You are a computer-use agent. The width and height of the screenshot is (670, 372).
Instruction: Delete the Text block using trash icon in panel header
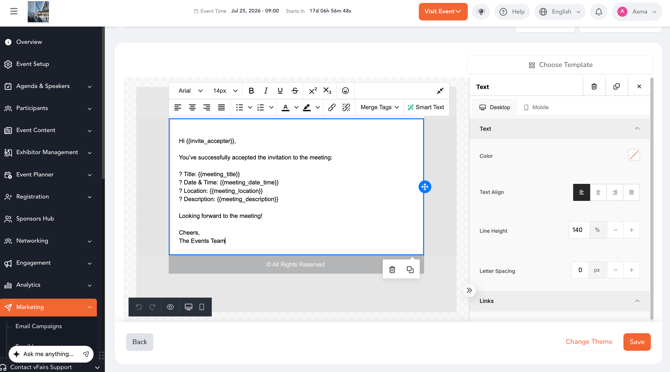click(x=594, y=87)
